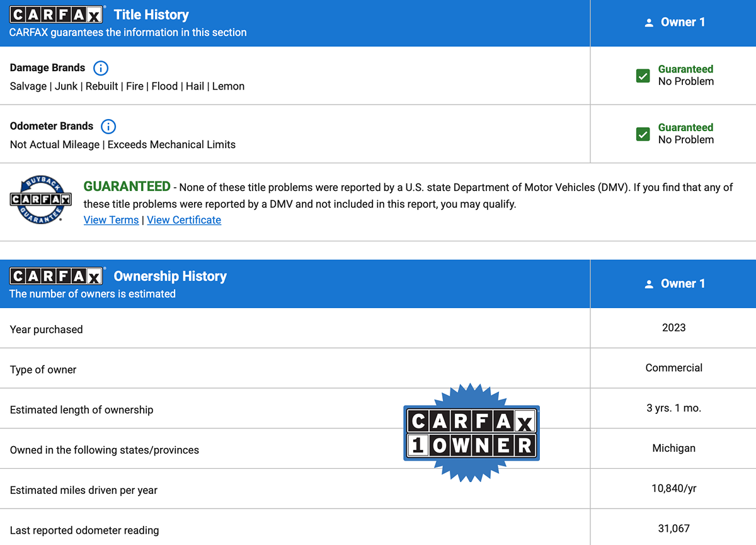Click the 10,840/yr value
The height and width of the screenshot is (545, 756).
click(x=674, y=488)
